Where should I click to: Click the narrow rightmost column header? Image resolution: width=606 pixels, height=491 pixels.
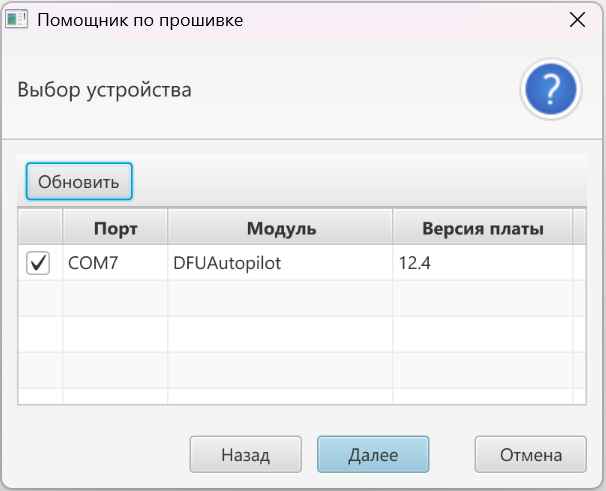579,227
